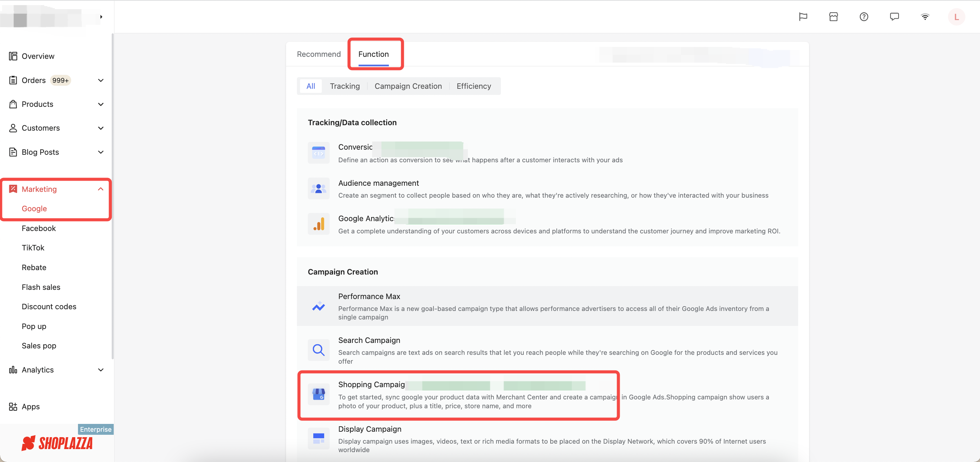Click the Customers person icon
Screen dimensions: 980x462
coord(13,128)
